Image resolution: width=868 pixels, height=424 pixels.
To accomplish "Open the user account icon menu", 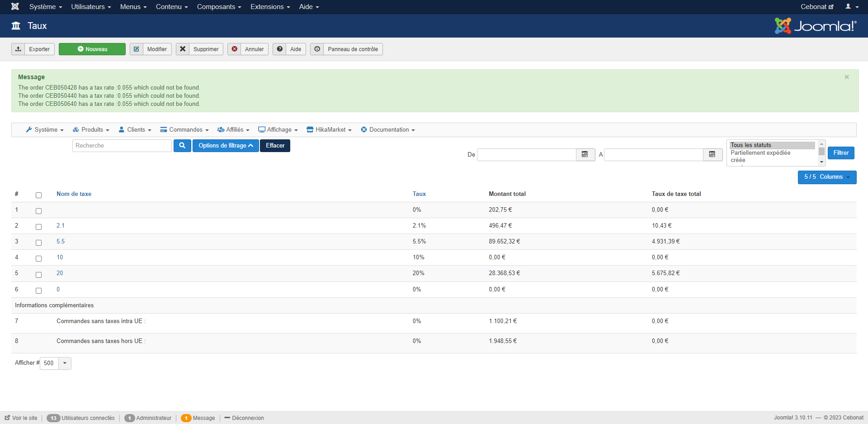I will (x=851, y=7).
